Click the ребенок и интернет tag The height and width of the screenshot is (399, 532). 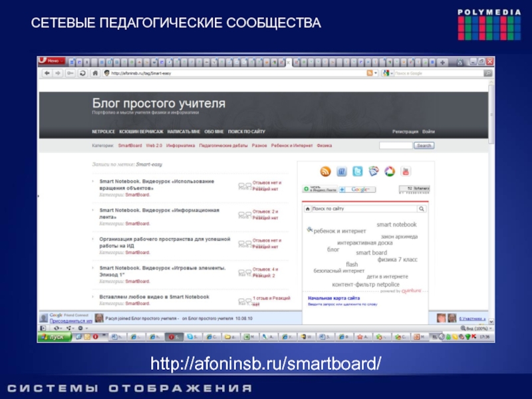click(x=340, y=231)
